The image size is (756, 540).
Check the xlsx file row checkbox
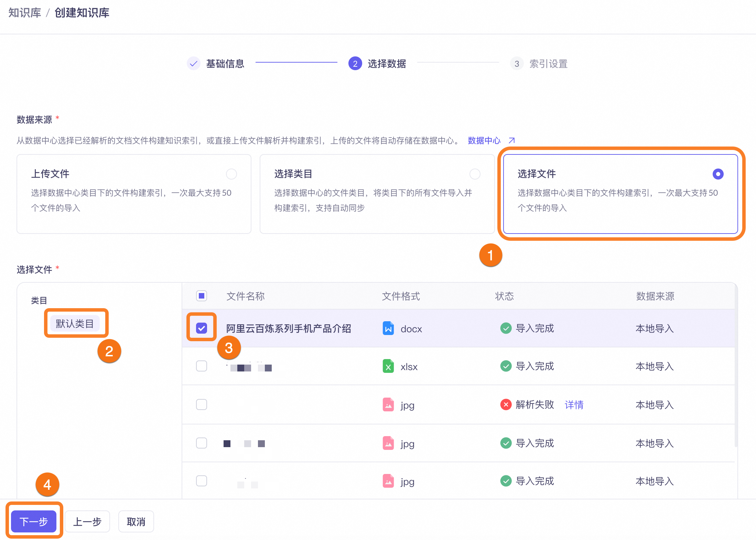coord(202,366)
